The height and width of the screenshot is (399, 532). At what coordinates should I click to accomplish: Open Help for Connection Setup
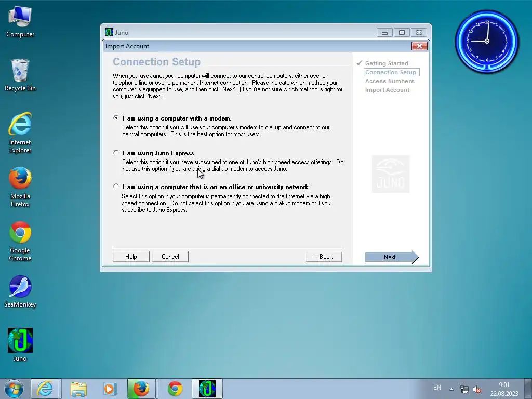coord(131,257)
